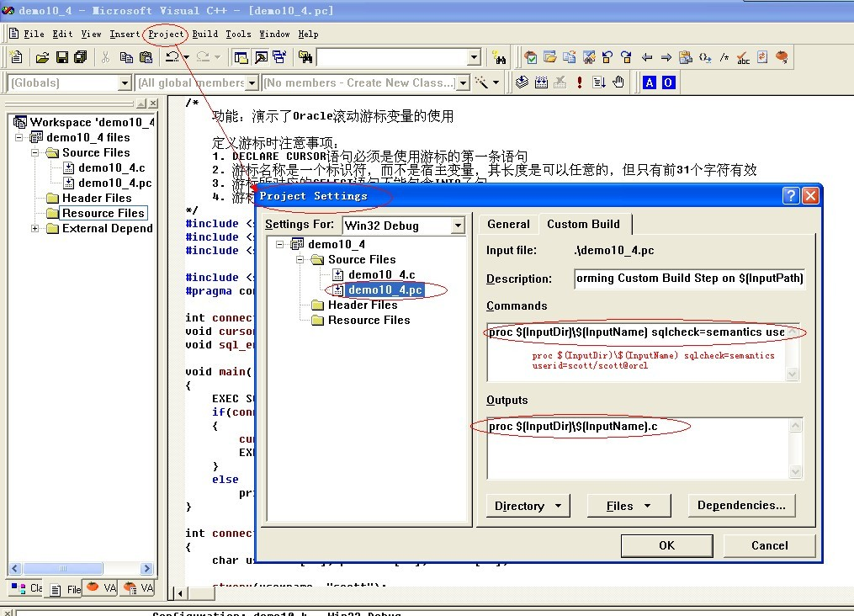Click the workspace pane horizontal scrollbar thumb
The height and width of the screenshot is (616, 854).
tap(63, 569)
